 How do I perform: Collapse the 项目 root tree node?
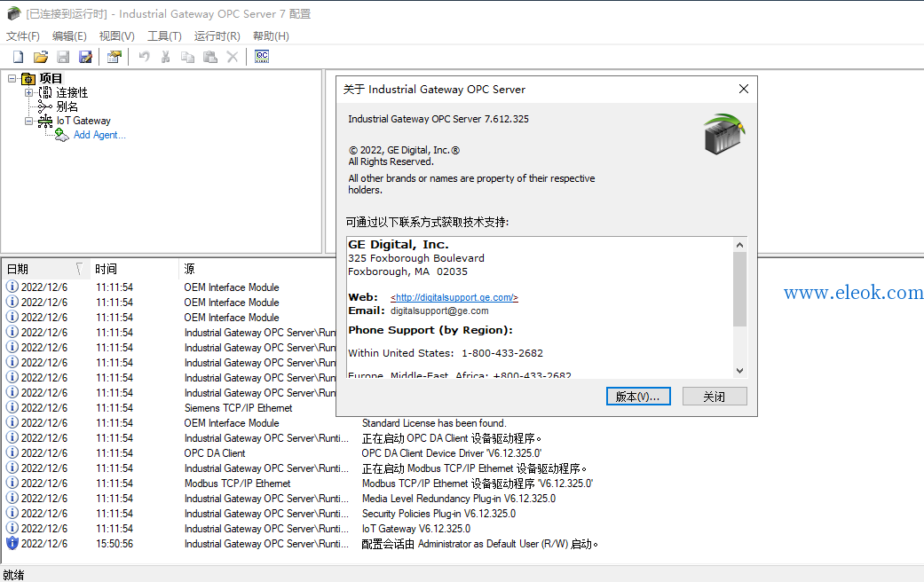tap(12, 78)
